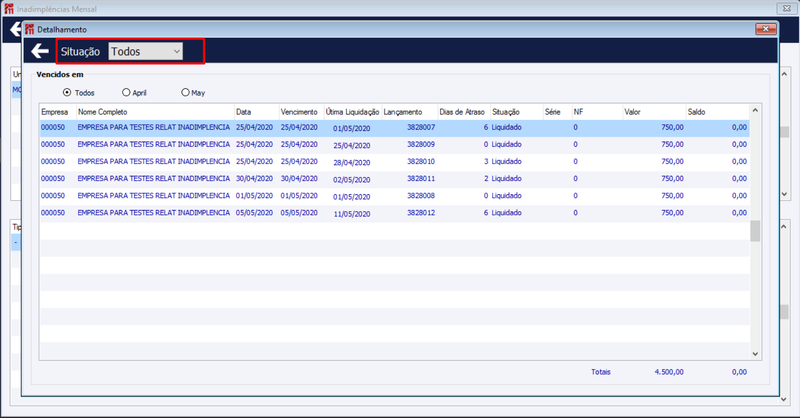The width and height of the screenshot is (800, 418).
Task: Close the Detalhamento window
Action: pyautogui.click(x=766, y=29)
